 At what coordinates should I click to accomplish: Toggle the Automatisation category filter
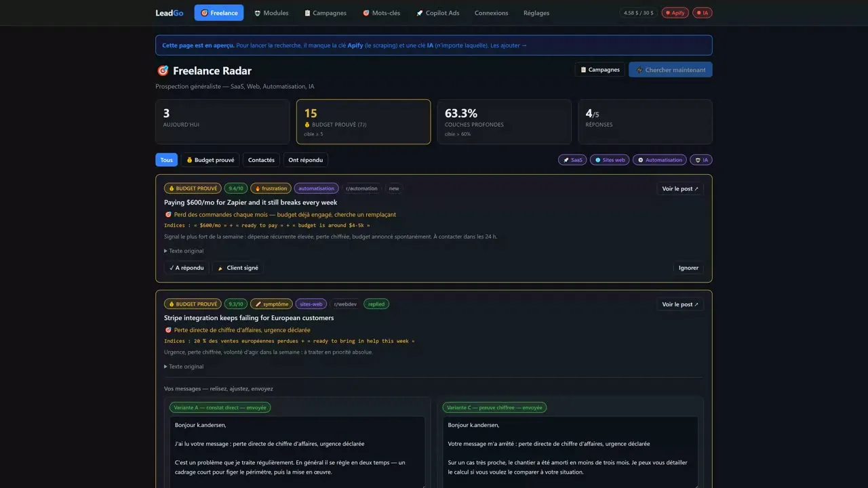(x=660, y=160)
